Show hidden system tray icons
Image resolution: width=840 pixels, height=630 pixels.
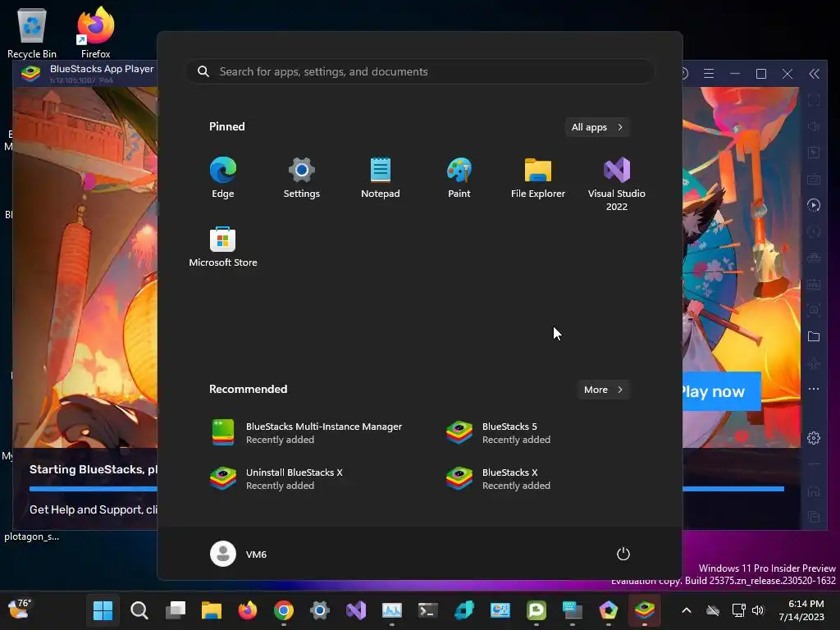click(687, 610)
